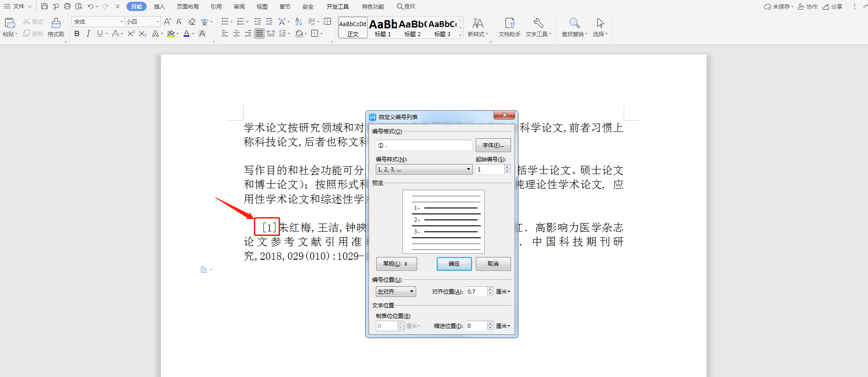Click the Share (分享) icon
868x377 pixels.
click(x=832, y=6)
